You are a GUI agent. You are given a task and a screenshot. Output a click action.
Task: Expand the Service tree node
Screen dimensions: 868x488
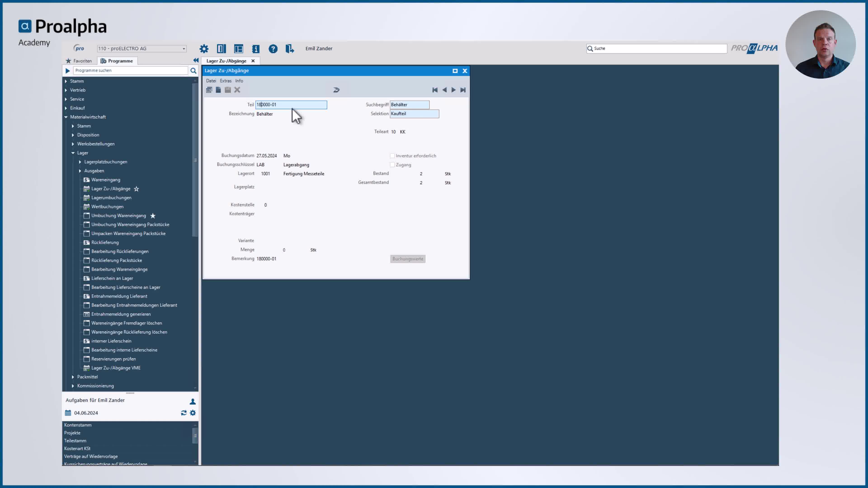[x=66, y=99]
